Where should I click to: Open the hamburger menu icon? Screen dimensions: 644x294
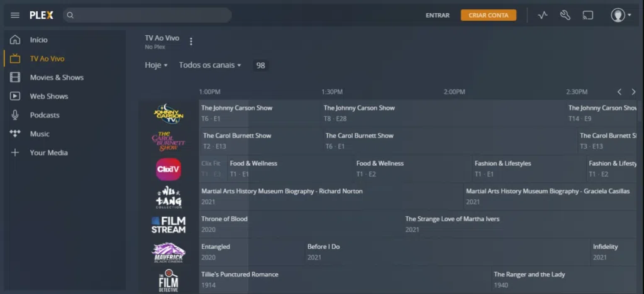coord(15,15)
